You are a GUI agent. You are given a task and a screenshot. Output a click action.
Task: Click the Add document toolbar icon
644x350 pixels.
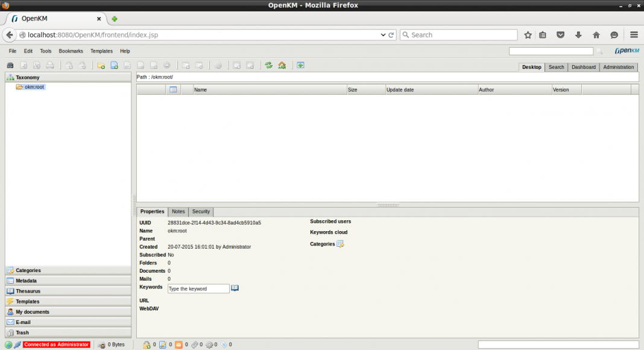(x=114, y=65)
